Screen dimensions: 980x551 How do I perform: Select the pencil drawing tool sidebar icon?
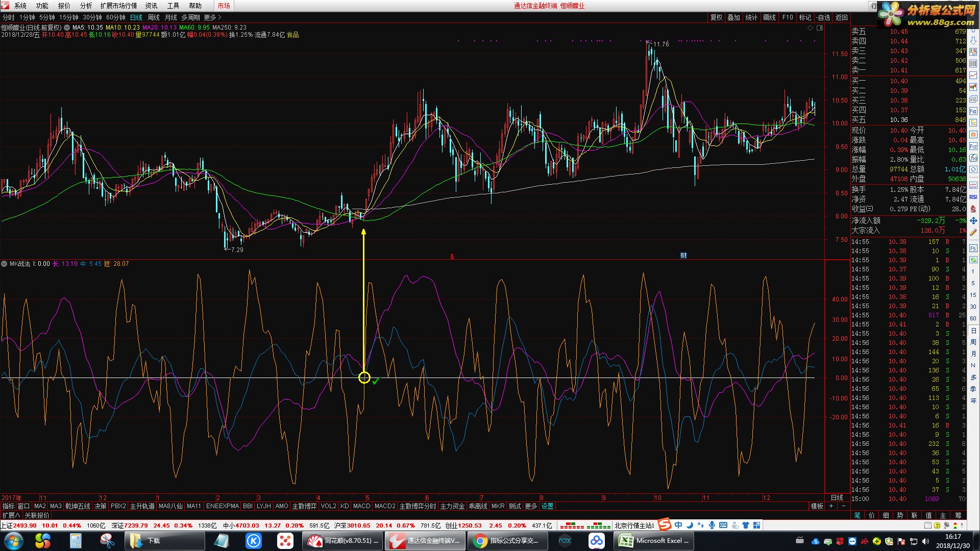coord(973,233)
